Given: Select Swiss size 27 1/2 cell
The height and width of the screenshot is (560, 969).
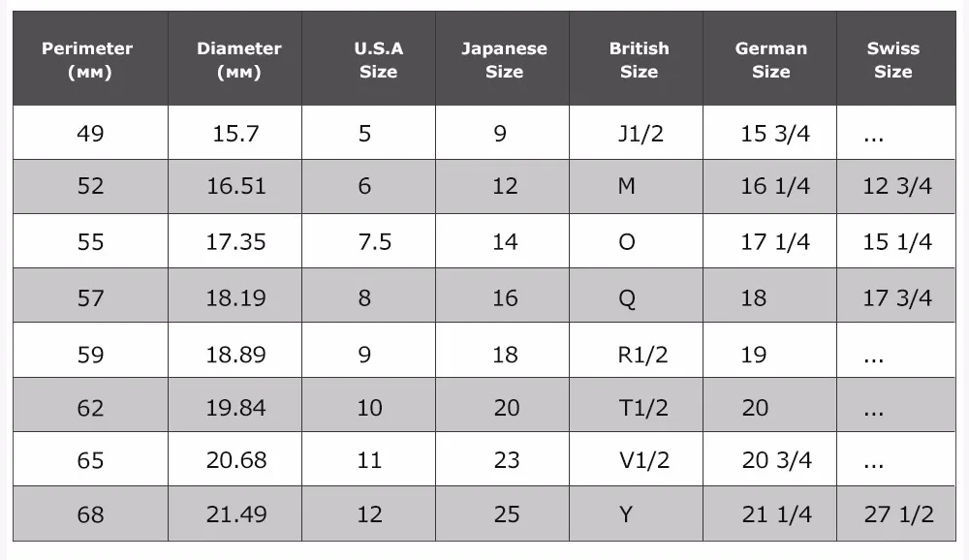Looking at the screenshot, I should (x=896, y=513).
